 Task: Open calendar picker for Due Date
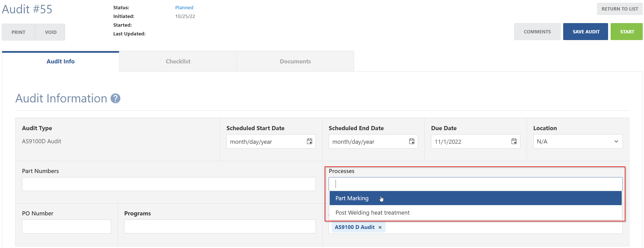pos(514,141)
